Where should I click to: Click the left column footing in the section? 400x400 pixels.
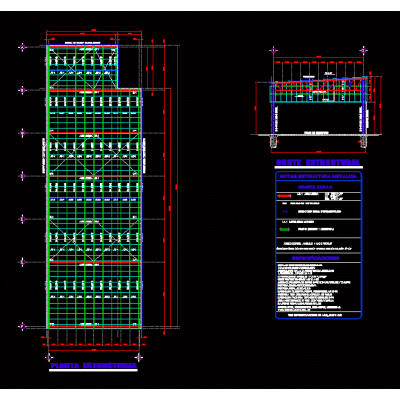(274, 141)
